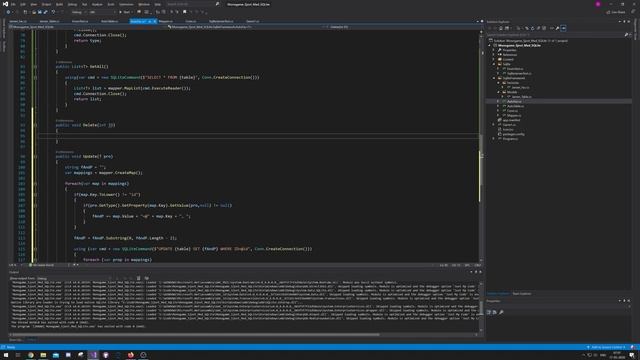Toggle auto-hide pin on Solution Explorer
This screenshot has width=640, height=360.
click(x=624, y=22)
